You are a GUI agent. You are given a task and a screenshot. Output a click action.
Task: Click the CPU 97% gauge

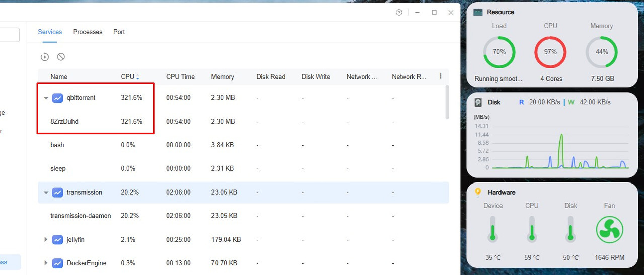pyautogui.click(x=550, y=52)
